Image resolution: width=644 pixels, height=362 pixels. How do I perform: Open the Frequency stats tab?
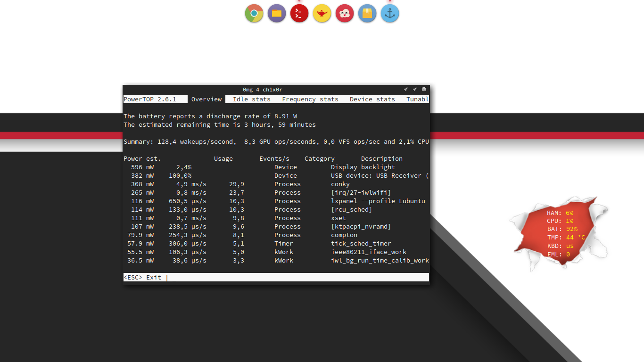click(310, 99)
